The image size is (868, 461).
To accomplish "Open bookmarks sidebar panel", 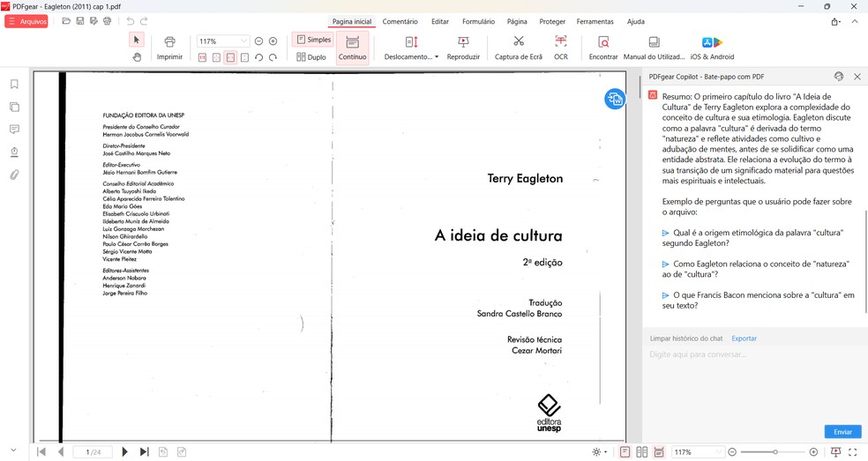I will coord(14,84).
